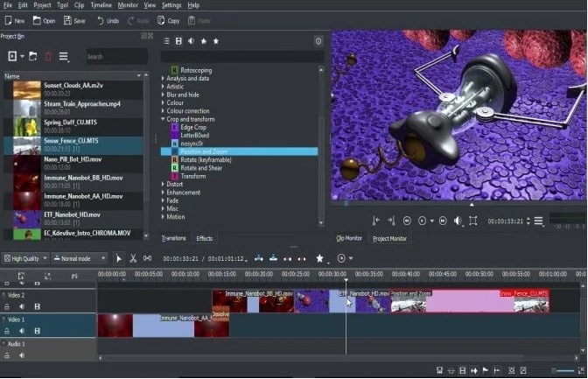Click the New toolbar button
Viewport: 588px width, 379px height.
point(15,21)
